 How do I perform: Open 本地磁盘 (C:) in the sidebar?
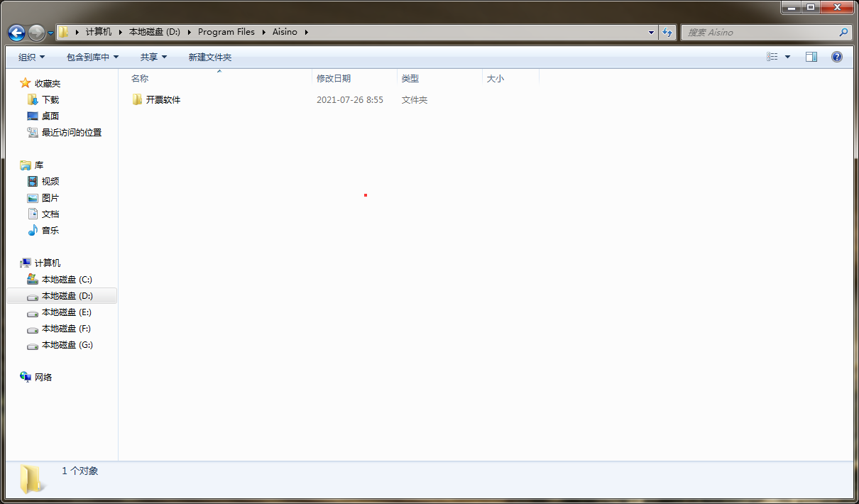pyautogui.click(x=67, y=280)
